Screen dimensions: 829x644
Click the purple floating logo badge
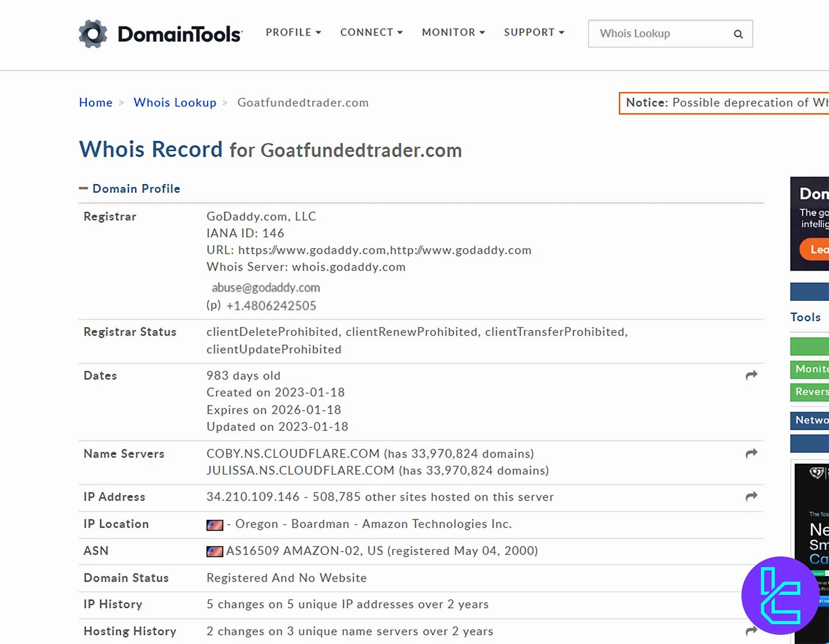tap(780, 596)
